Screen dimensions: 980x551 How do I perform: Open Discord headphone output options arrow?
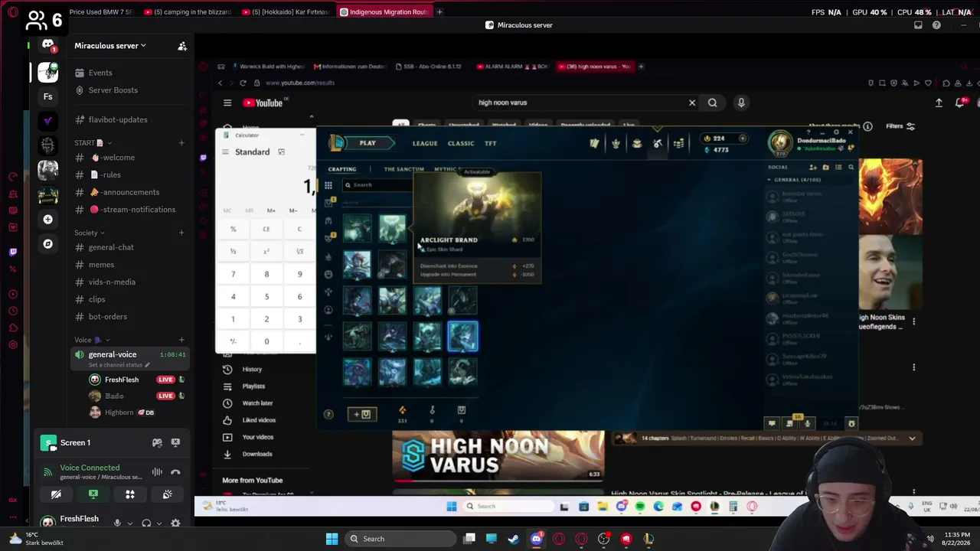point(158,523)
